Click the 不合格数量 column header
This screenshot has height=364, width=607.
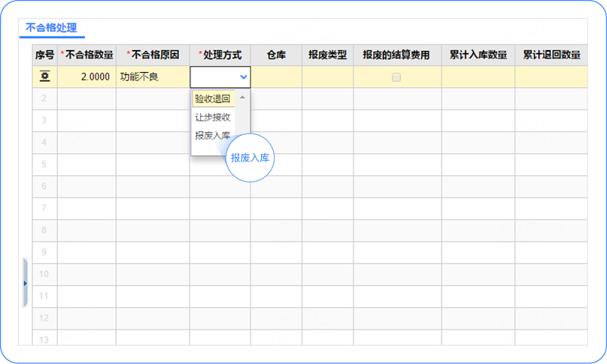click(x=86, y=55)
